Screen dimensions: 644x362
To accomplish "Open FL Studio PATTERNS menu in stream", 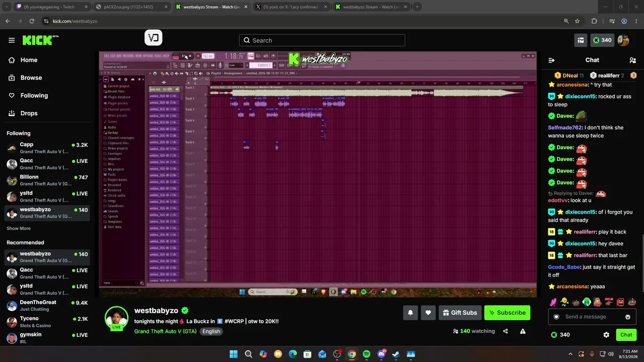I will [x=128, y=56].
